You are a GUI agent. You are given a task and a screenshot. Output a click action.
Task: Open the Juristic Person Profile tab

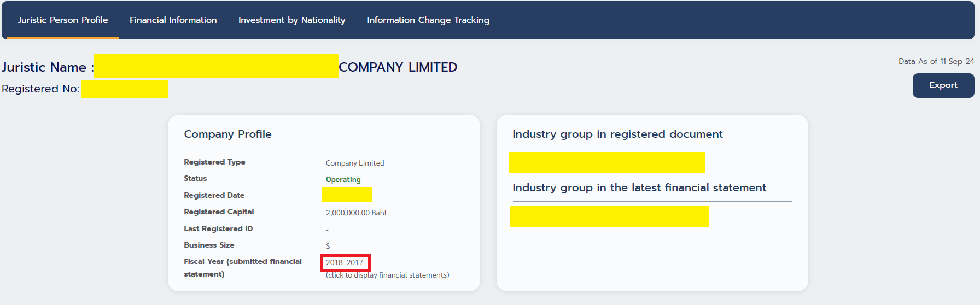click(63, 20)
